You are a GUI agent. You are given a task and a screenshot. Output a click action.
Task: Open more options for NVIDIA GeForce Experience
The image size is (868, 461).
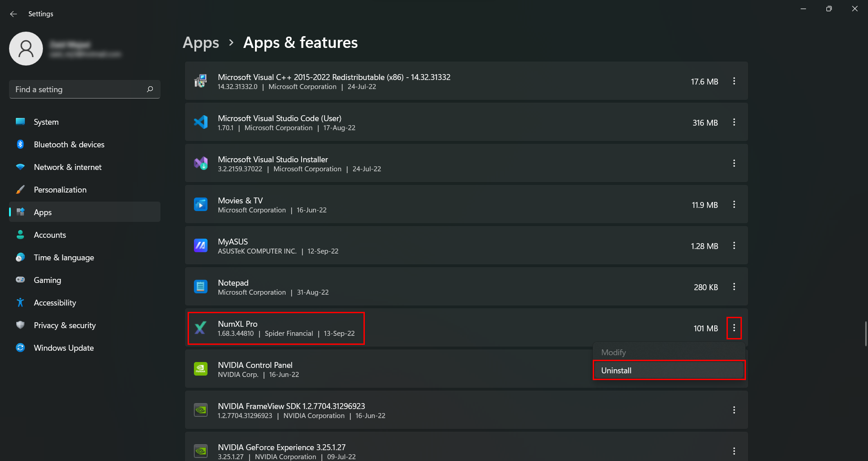pyautogui.click(x=734, y=451)
